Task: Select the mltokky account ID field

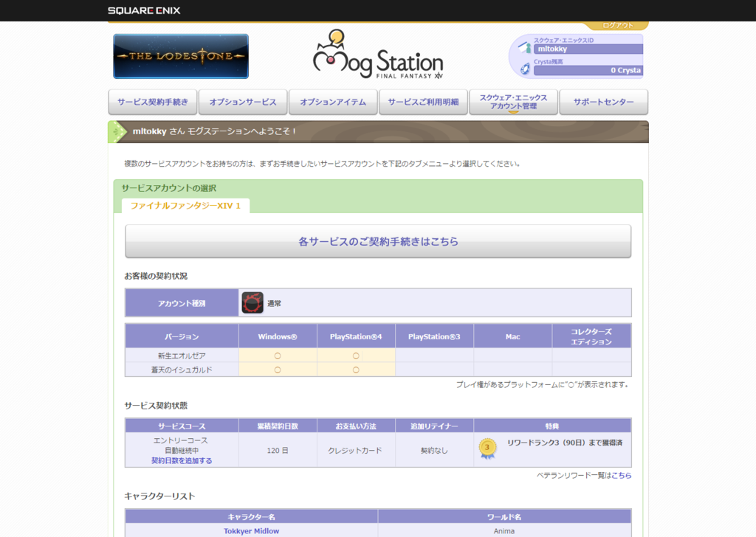Action: pos(588,49)
